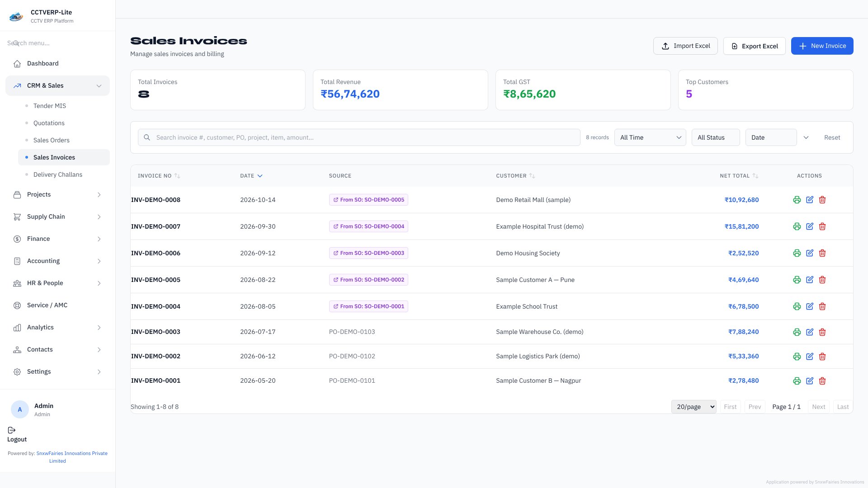Print invoice INV-DEMO-0004
This screenshot has width=868, height=488.
797,306
